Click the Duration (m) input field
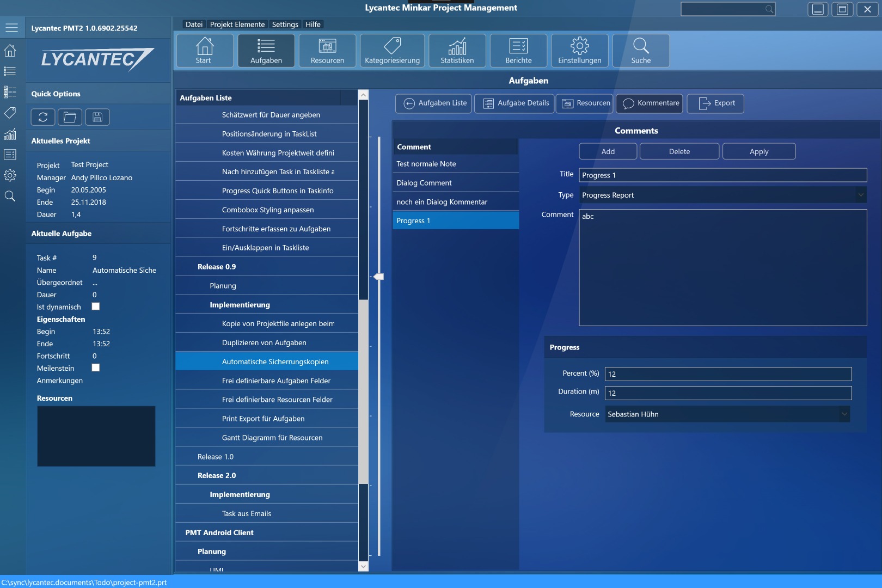Screen dimensions: 882x588 click(728, 393)
